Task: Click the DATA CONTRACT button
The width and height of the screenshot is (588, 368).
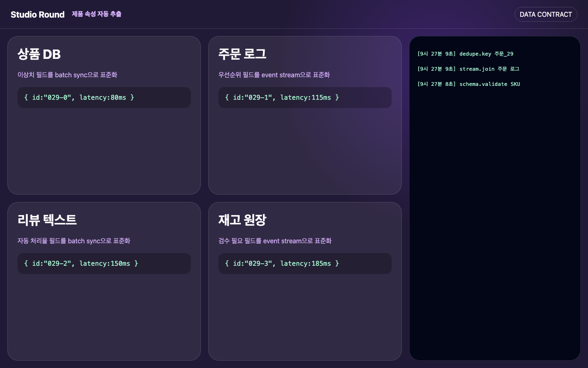Action: 546,14
